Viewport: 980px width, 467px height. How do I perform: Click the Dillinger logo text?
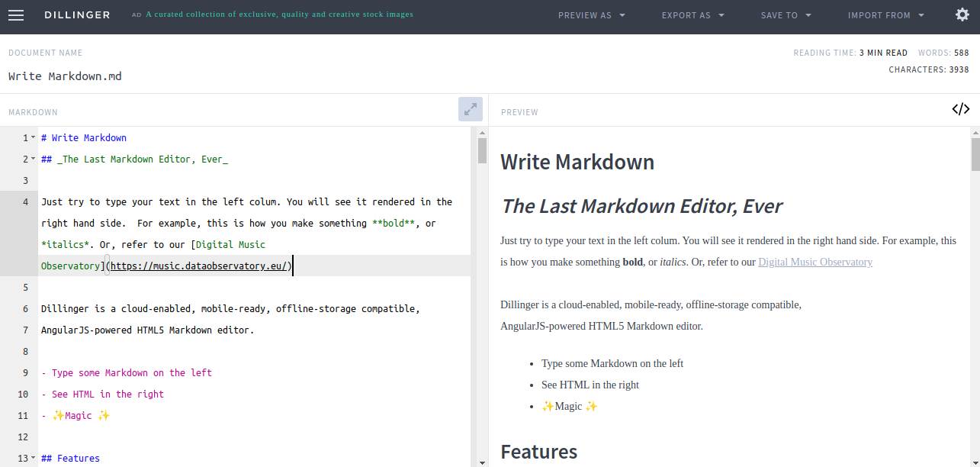[x=77, y=15]
